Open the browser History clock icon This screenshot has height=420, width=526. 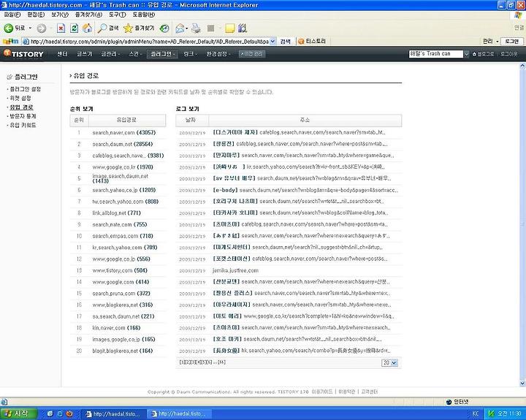point(164,28)
